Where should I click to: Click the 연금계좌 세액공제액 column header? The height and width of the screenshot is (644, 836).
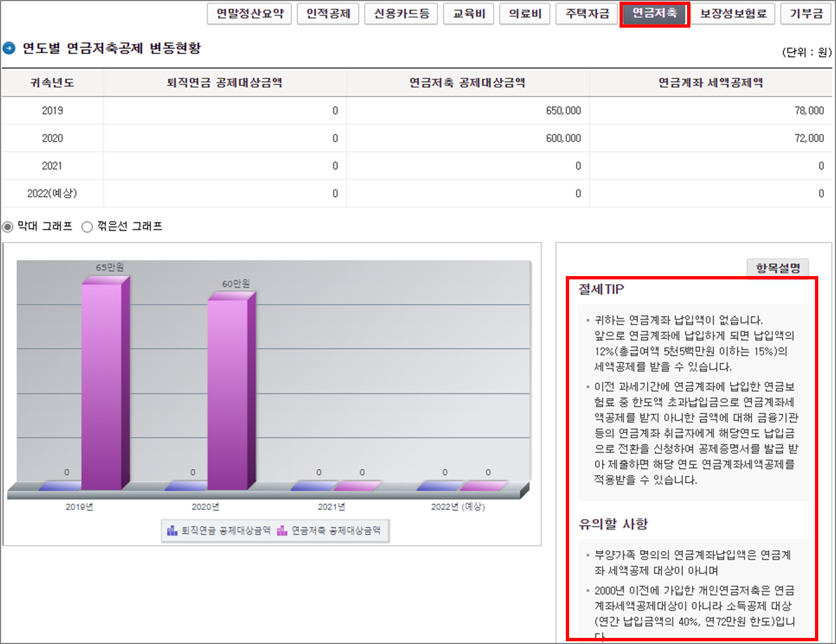point(711,83)
